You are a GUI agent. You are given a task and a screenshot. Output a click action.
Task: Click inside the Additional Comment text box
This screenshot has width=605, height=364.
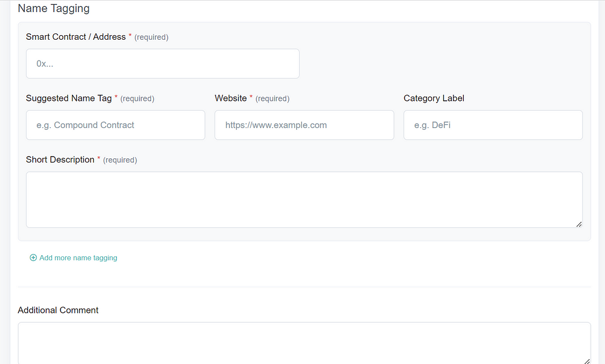(x=304, y=343)
